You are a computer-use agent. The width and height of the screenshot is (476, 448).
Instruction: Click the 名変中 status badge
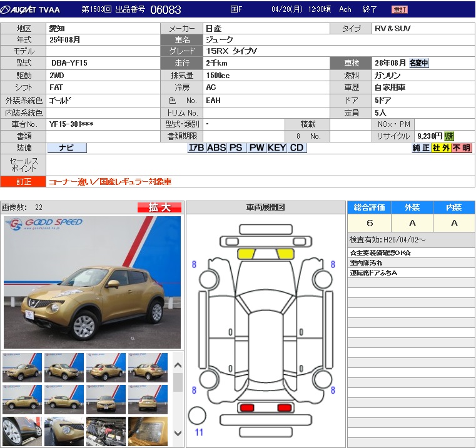pos(419,63)
